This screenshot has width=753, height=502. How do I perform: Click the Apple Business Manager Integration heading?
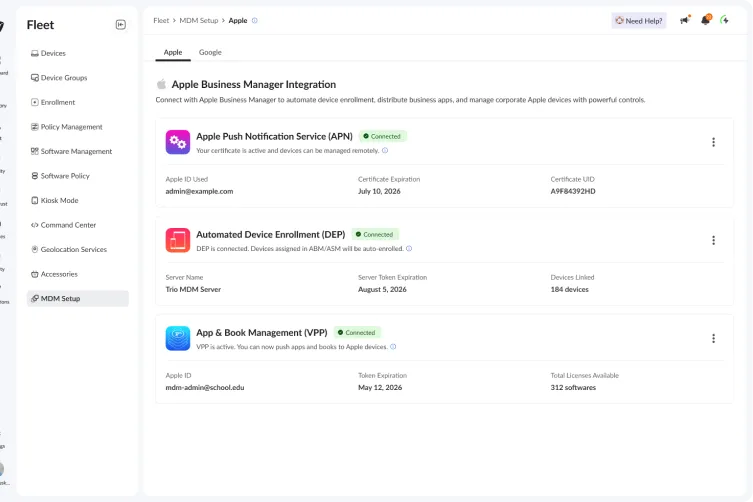coord(254,85)
